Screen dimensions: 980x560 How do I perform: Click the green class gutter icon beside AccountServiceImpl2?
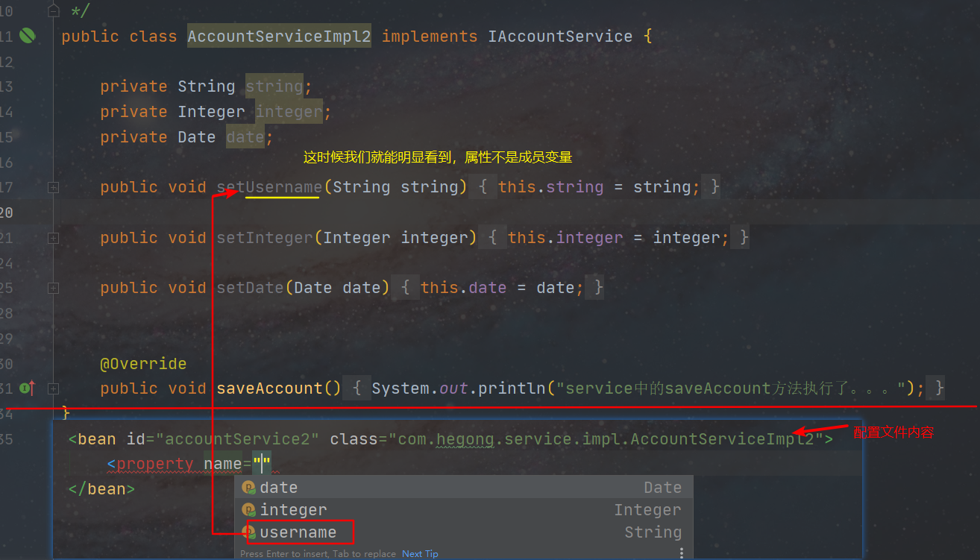click(x=27, y=36)
